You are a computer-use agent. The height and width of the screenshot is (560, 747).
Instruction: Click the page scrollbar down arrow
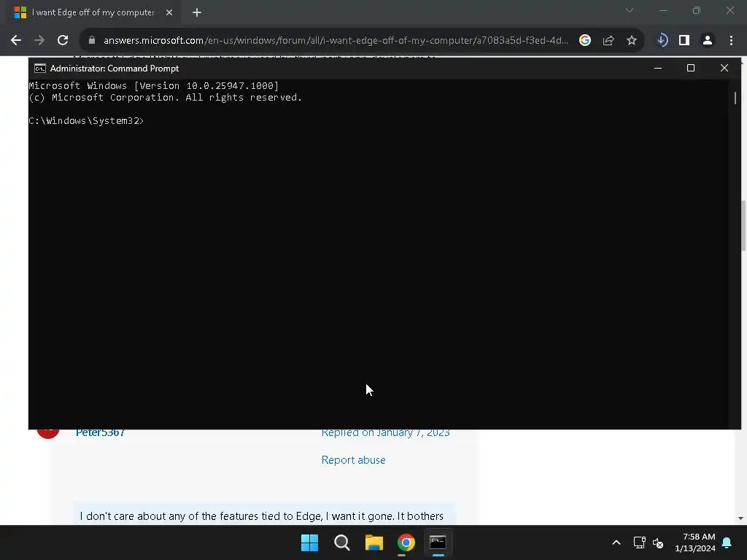[x=740, y=518]
